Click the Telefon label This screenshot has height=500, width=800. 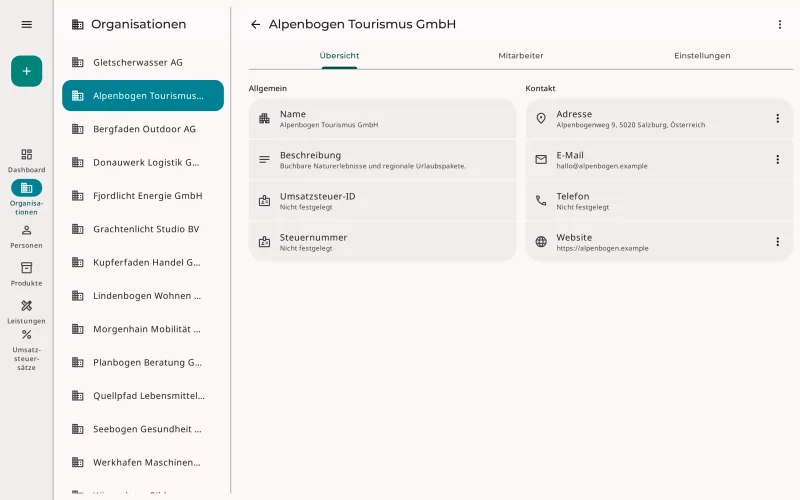pos(572,196)
